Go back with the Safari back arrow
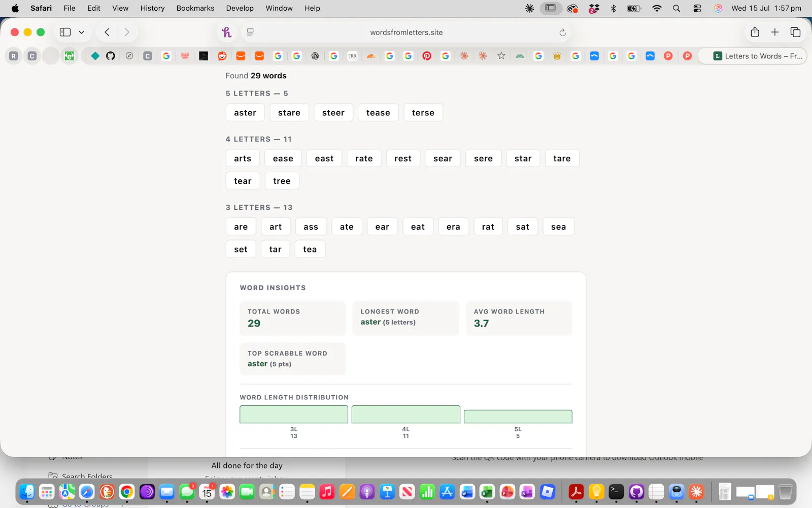 107,32
